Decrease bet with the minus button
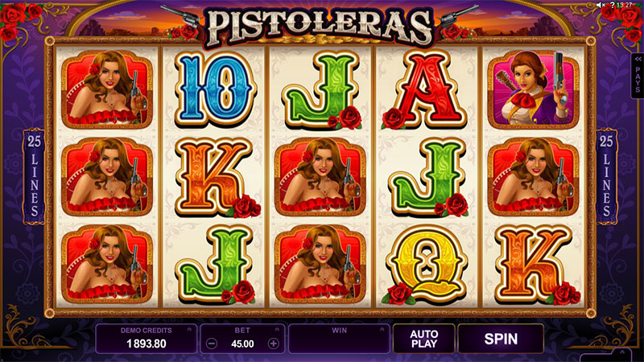 [x=211, y=343]
